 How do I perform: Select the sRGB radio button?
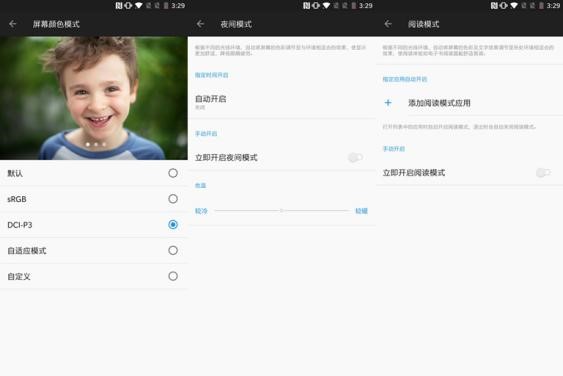coord(173,199)
